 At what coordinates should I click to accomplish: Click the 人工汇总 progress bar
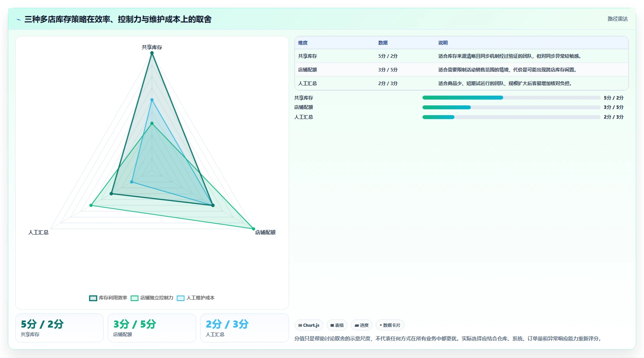pyautogui.click(x=511, y=117)
